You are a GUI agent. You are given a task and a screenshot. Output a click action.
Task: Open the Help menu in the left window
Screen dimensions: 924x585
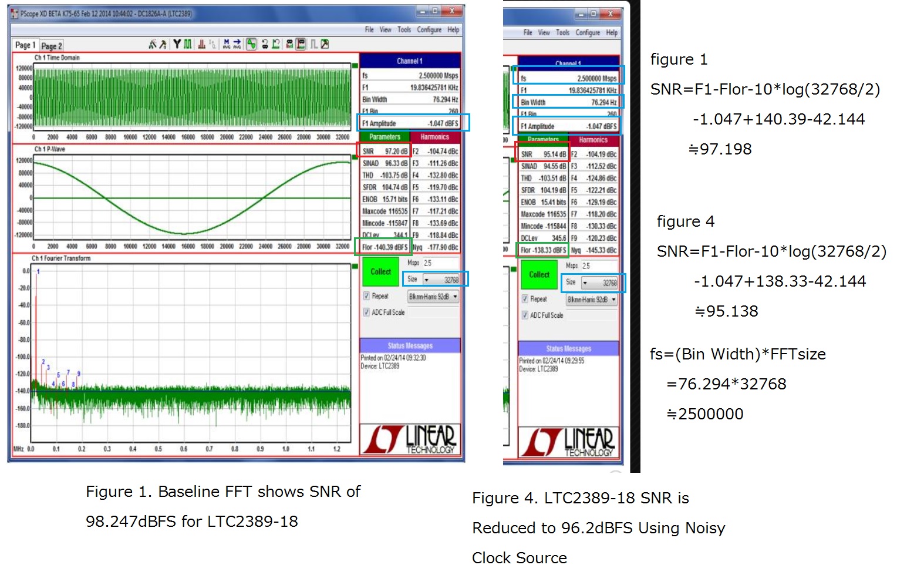[453, 29]
